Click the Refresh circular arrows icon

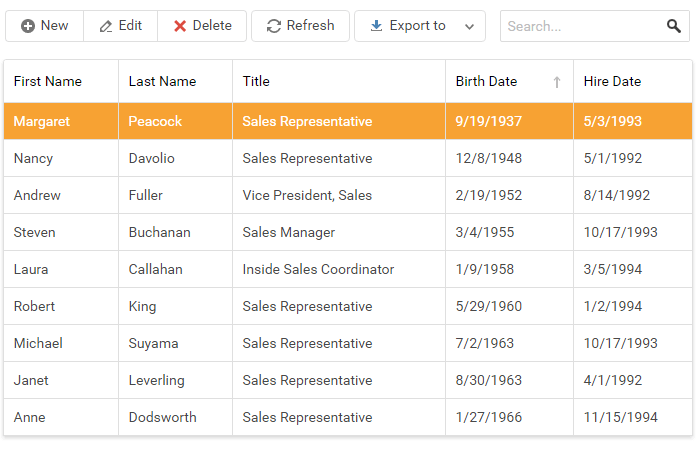pyautogui.click(x=273, y=26)
